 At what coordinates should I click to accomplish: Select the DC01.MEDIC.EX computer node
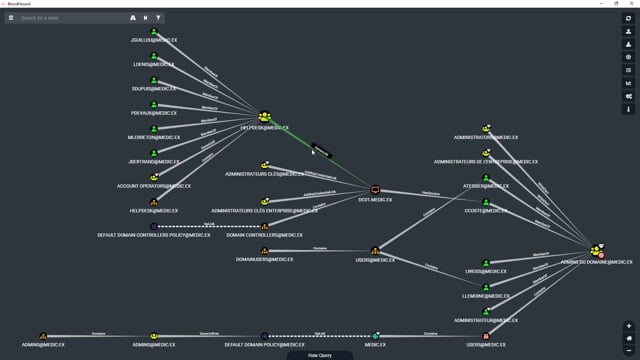point(375,190)
